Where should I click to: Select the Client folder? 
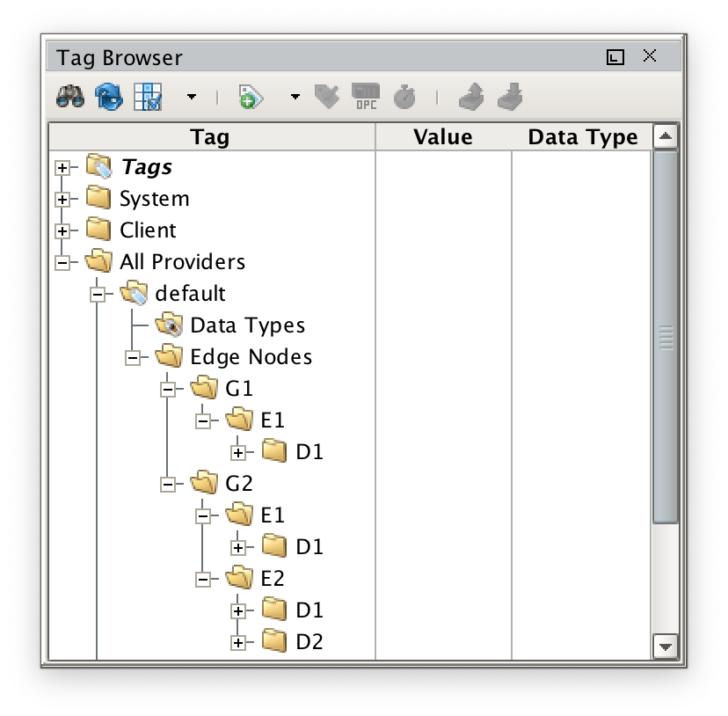(x=148, y=230)
